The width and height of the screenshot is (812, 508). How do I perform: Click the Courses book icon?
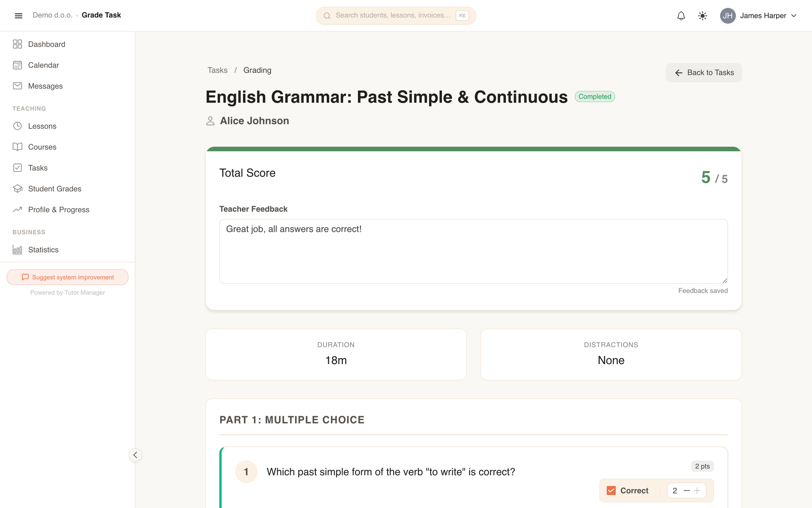pos(17,147)
